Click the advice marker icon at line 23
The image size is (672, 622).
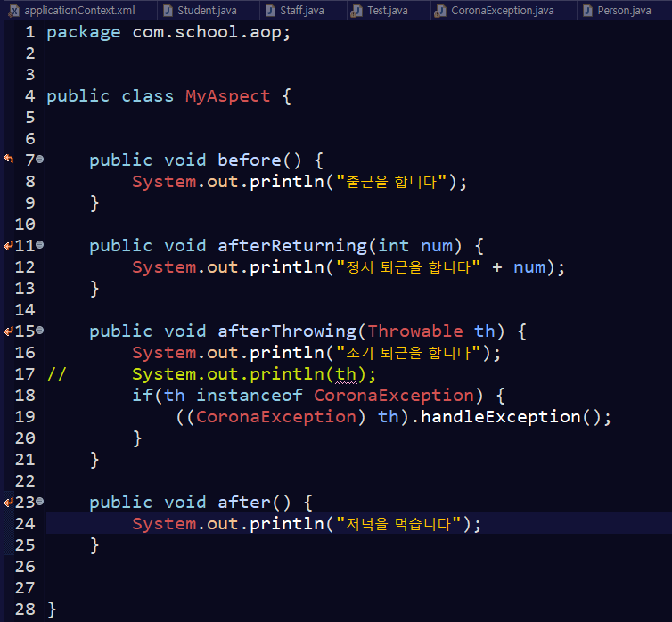coord(9,502)
